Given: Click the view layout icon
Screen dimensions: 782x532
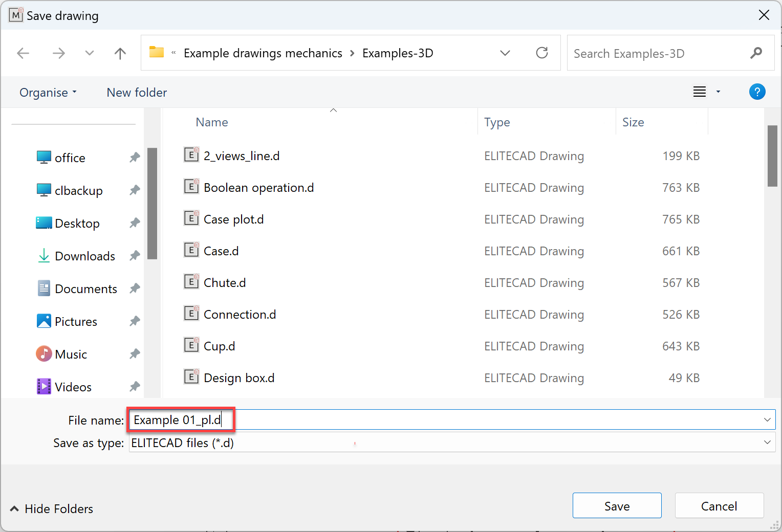Looking at the screenshot, I should tap(700, 92).
